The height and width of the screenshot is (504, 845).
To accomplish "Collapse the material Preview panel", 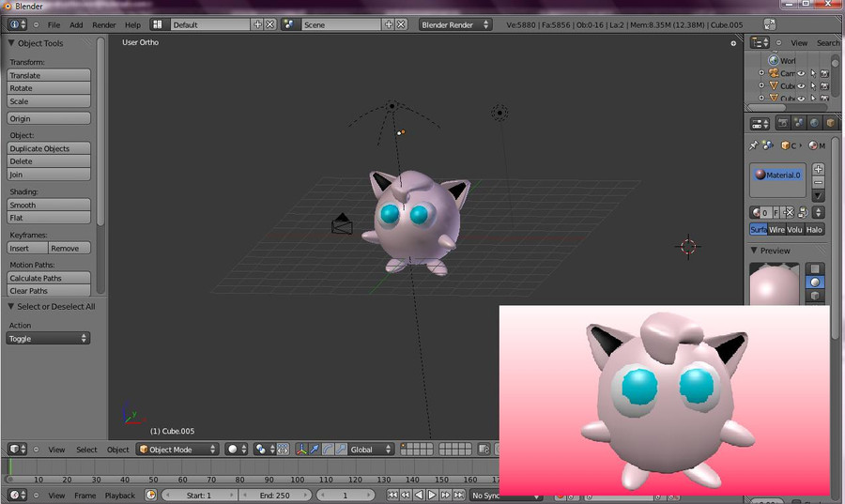I will click(x=754, y=251).
